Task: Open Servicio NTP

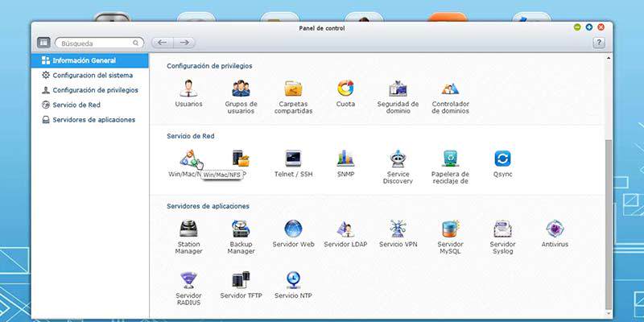Action: click(293, 280)
